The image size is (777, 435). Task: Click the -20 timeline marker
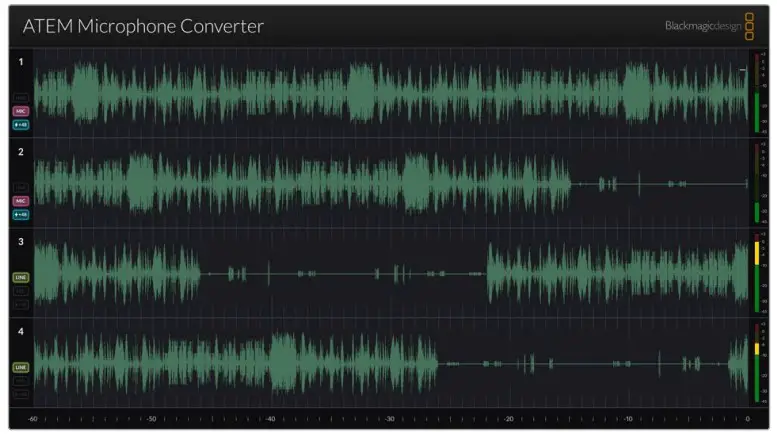[509, 419]
